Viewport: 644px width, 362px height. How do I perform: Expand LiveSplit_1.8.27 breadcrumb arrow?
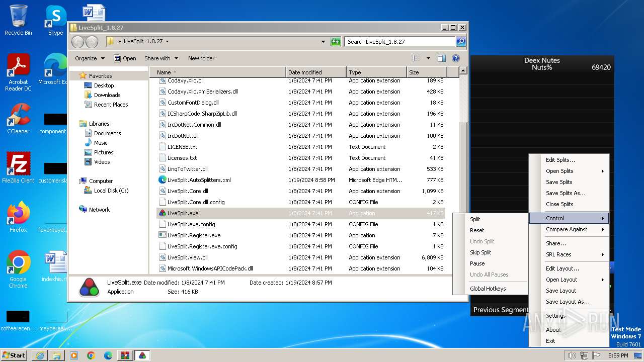coord(167,42)
